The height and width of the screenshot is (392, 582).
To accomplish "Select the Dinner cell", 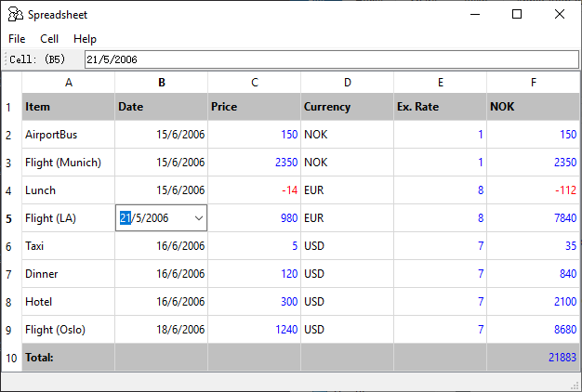I will pos(68,274).
